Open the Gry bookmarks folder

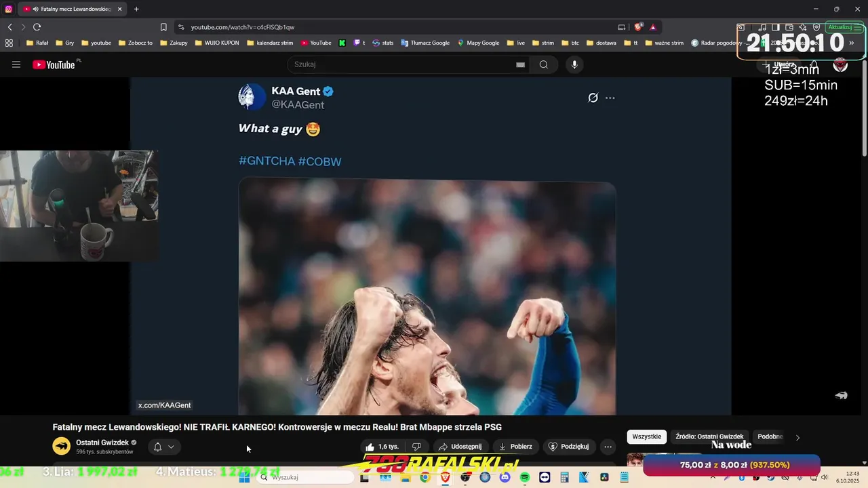[65, 43]
